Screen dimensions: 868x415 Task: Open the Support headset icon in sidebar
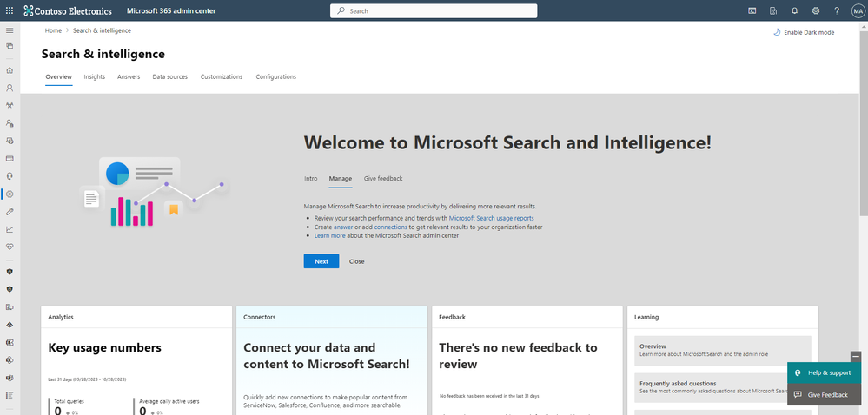tap(10, 176)
